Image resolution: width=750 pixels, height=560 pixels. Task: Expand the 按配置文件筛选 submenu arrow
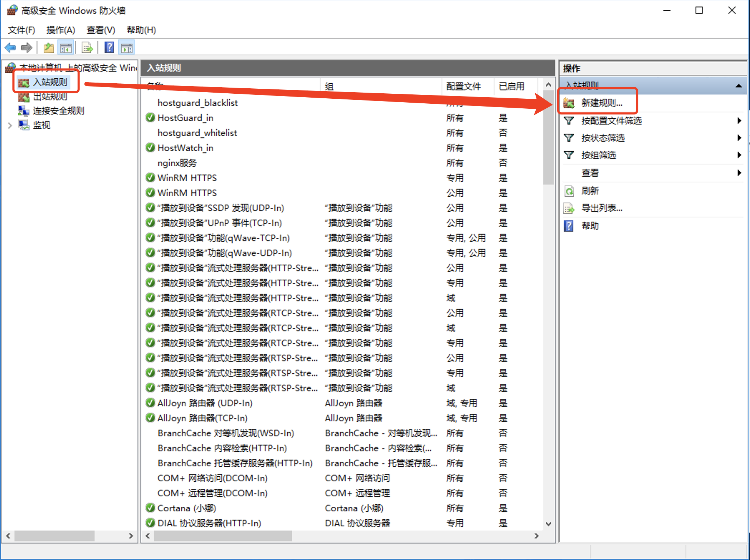(739, 121)
